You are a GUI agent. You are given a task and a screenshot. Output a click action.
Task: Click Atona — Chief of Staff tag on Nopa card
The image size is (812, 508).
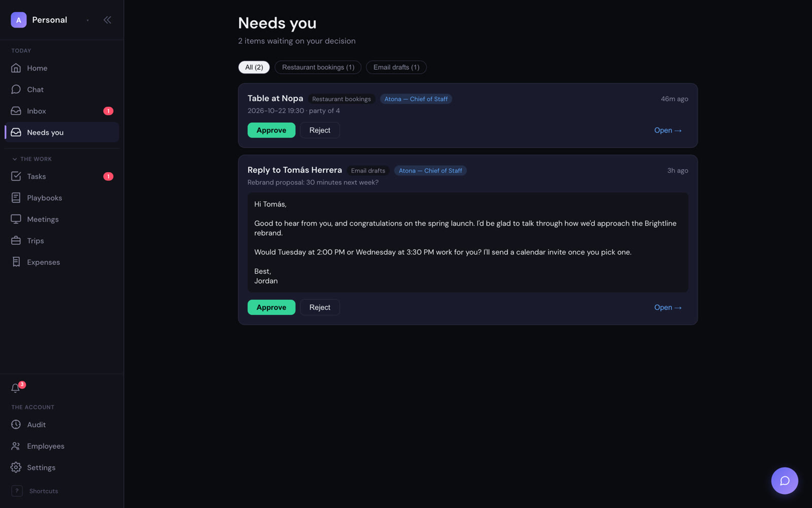416,99
